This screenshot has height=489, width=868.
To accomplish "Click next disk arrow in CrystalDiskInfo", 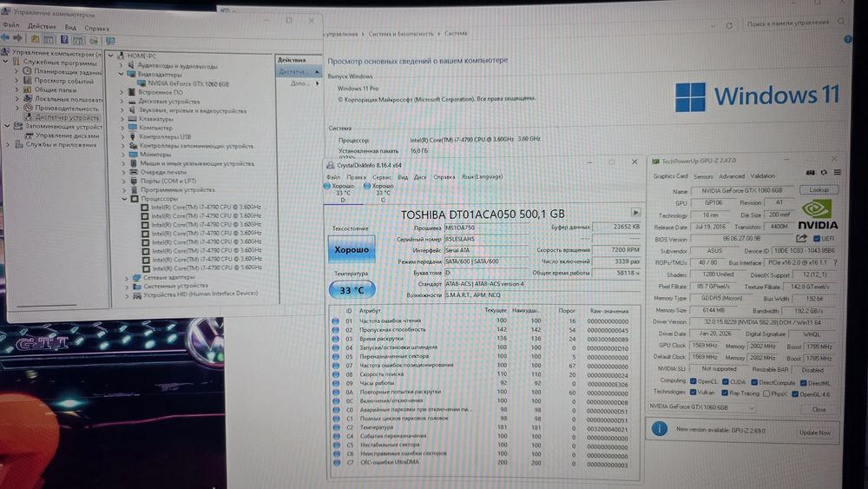I will click(x=635, y=213).
